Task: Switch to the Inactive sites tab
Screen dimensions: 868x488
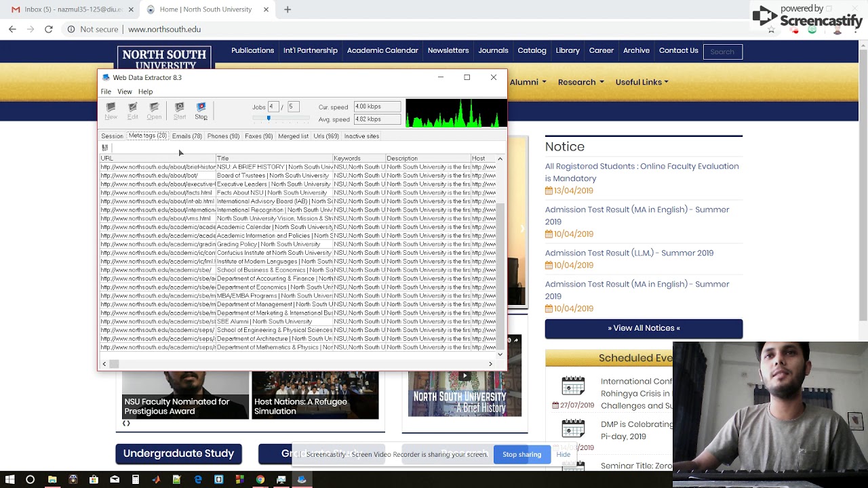Action: coord(361,136)
